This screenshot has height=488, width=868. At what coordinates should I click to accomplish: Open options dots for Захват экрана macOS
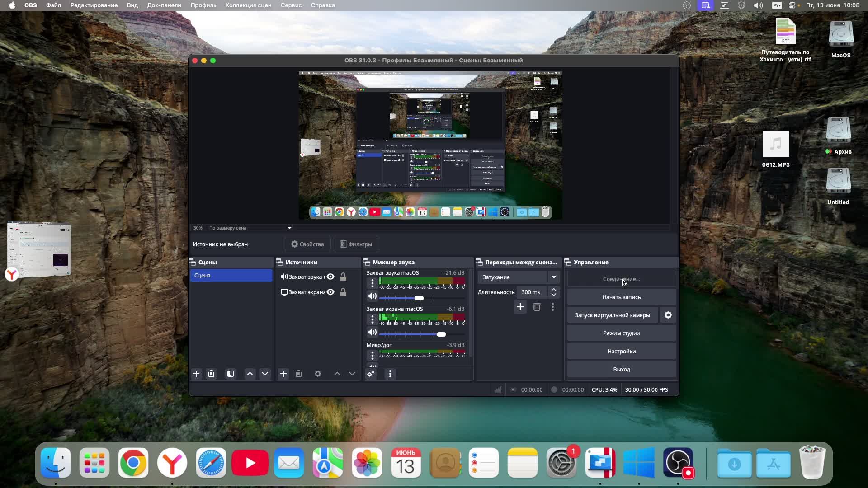tap(373, 319)
